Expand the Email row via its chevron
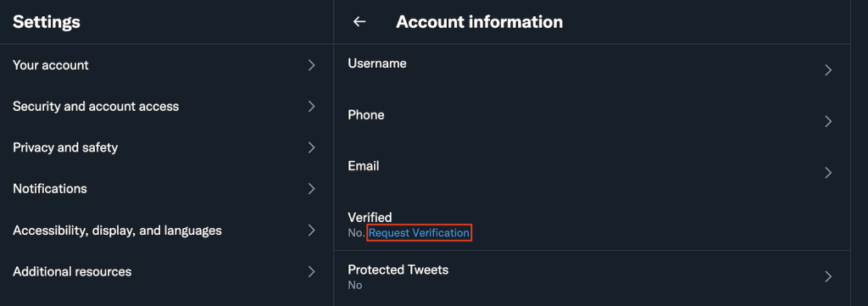The height and width of the screenshot is (306, 868). 828,173
